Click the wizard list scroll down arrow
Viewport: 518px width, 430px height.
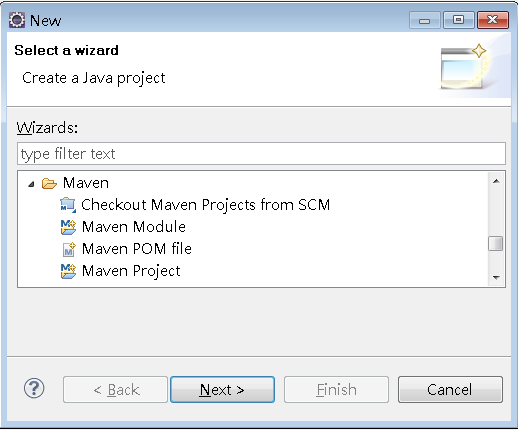point(496,277)
